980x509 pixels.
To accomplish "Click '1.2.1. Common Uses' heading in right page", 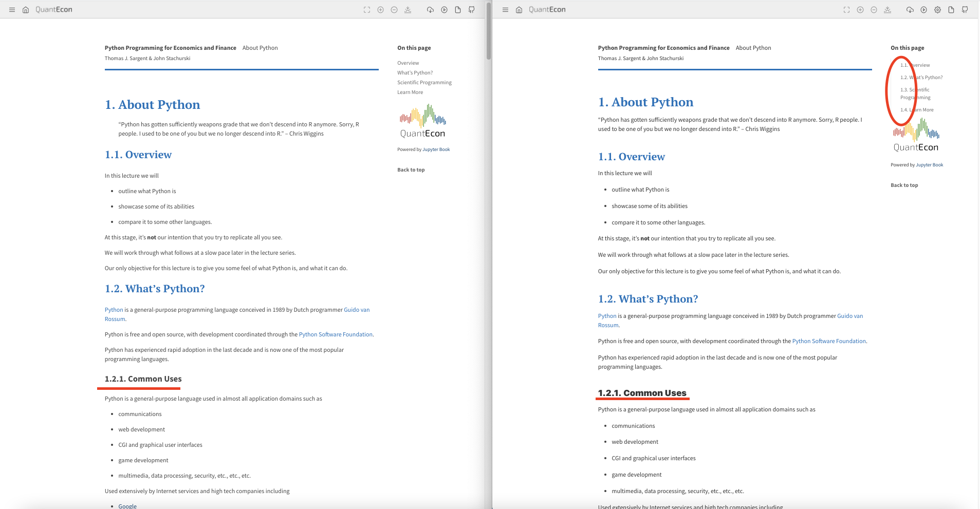I will [642, 393].
